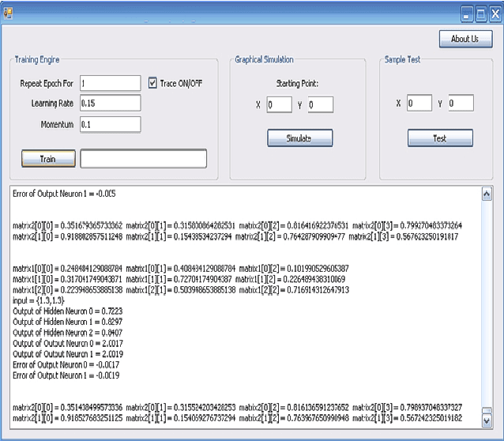Click 'Error of Output Neuron 0 = -0.0017' line

click(x=66, y=365)
